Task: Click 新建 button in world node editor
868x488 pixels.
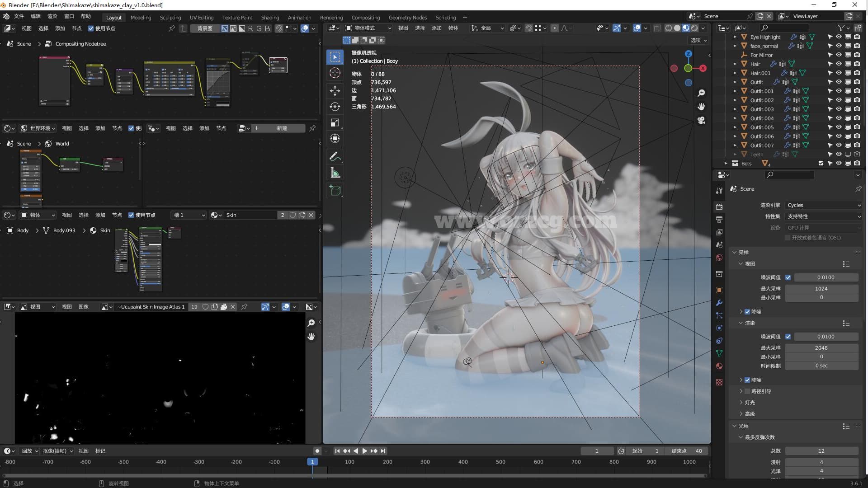Action: pos(278,128)
